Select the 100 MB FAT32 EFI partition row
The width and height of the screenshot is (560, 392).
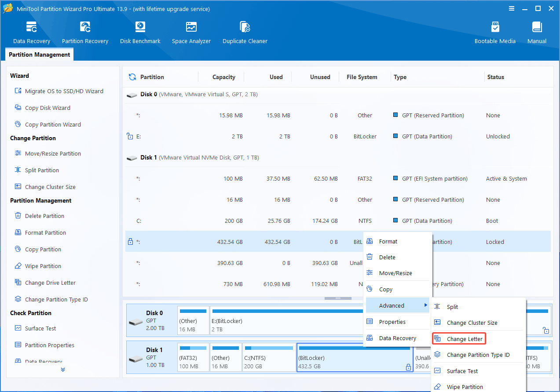point(338,179)
